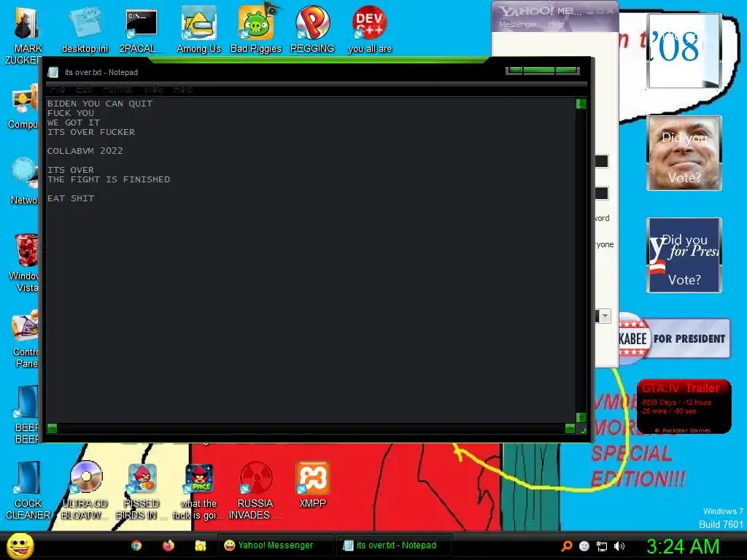Open the PEGGING desktop icon
This screenshot has width=747, height=560.
pyautogui.click(x=312, y=31)
